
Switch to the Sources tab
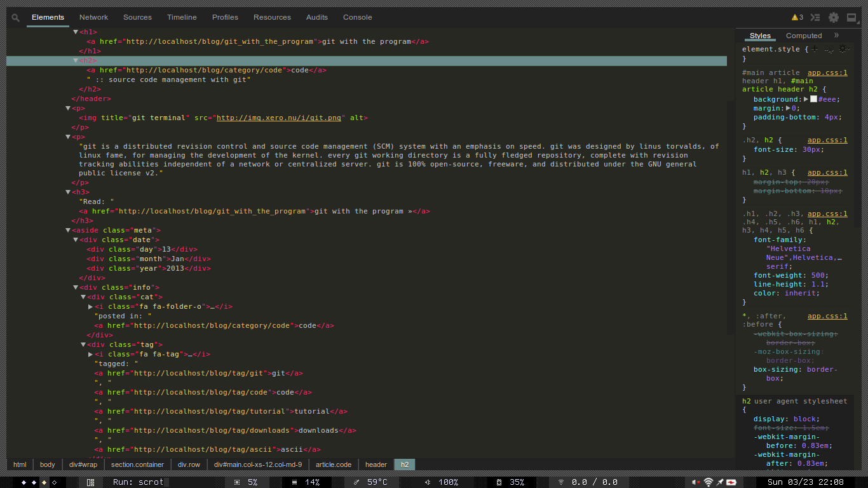pos(137,17)
